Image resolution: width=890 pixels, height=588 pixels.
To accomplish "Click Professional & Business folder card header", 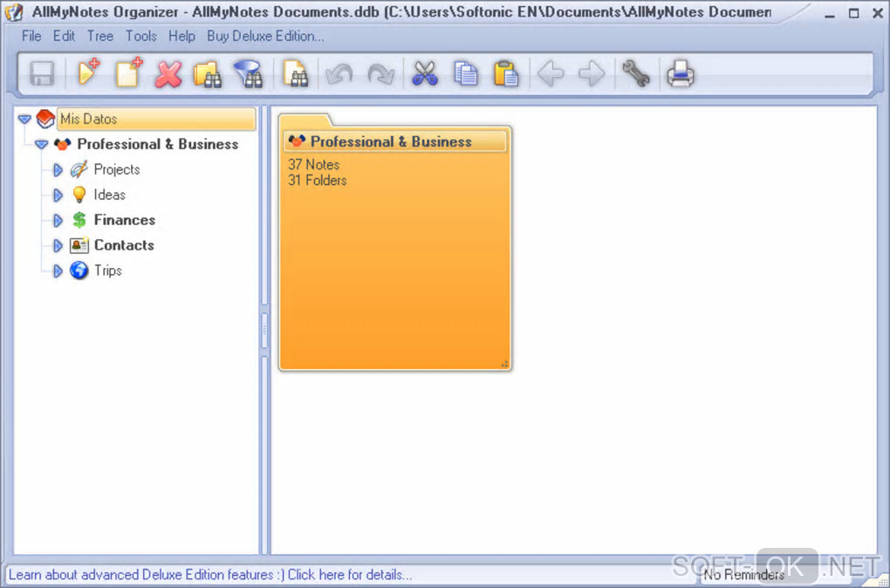I will [395, 141].
